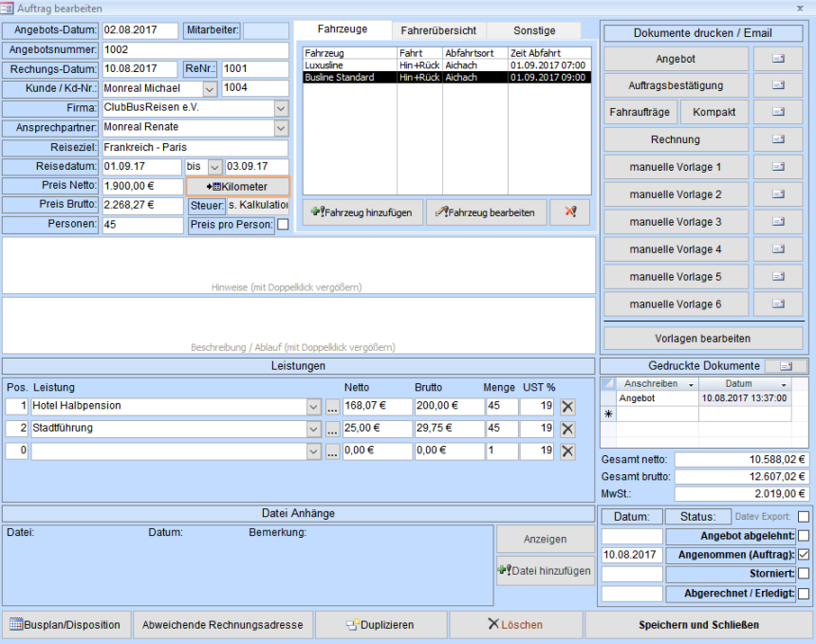Enable the Preis pro Person checkbox

[280, 225]
